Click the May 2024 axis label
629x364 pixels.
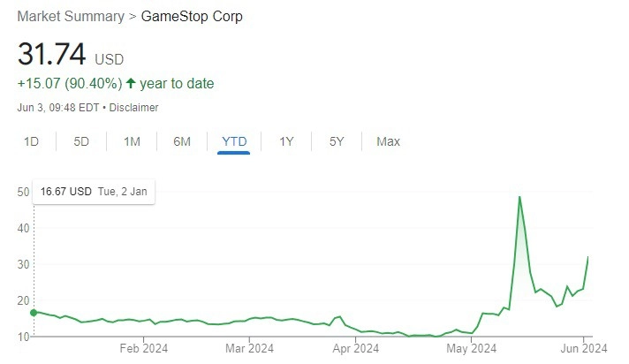pyautogui.click(x=472, y=348)
